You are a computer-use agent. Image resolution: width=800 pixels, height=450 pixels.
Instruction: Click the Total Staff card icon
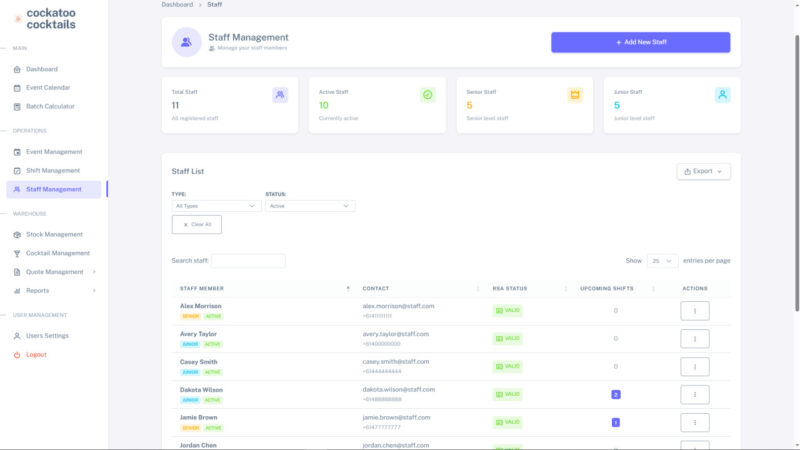click(280, 95)
